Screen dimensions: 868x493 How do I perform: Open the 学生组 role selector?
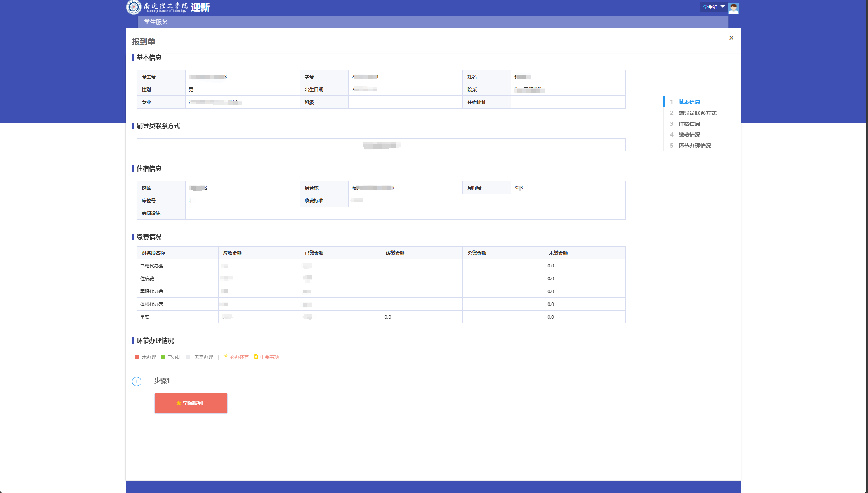point(710,7)
